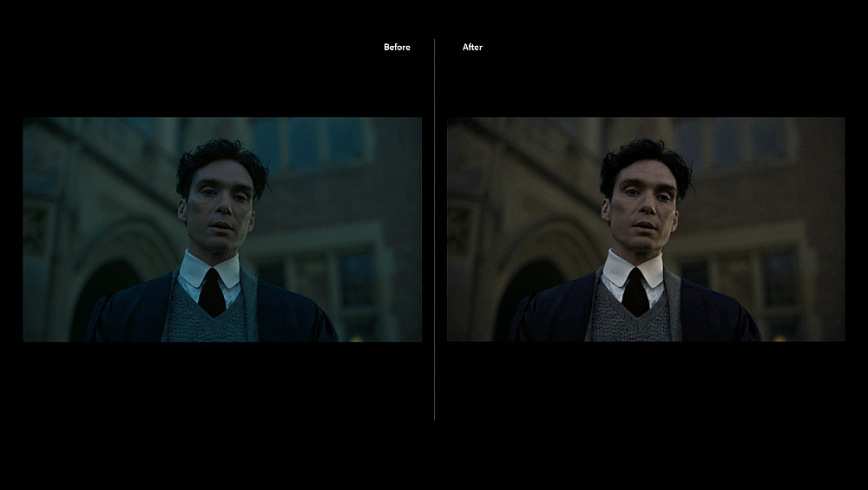Select the After graded image
The width and height of the screenshot is (868, 490).
[x=646, y=229]
